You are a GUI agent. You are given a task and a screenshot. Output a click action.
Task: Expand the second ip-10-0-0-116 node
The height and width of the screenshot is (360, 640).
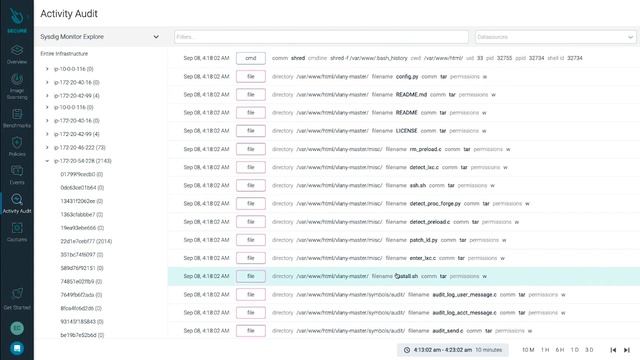tap(47, 107)
